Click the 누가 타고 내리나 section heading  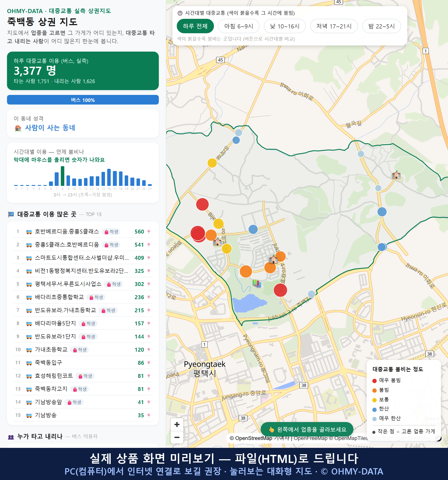pyautogui.click(x=40, y=436)
